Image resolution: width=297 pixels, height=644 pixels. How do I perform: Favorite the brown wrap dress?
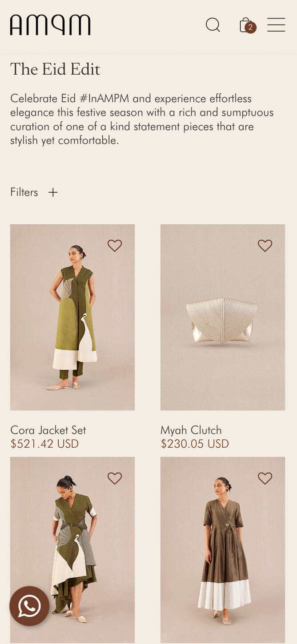(x=265, y=478)
